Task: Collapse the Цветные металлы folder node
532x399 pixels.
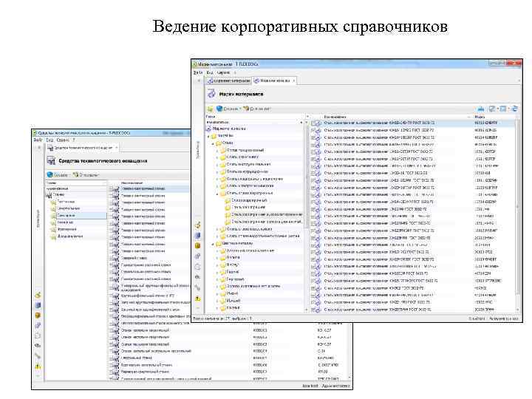Action: (x=214, y=244)
